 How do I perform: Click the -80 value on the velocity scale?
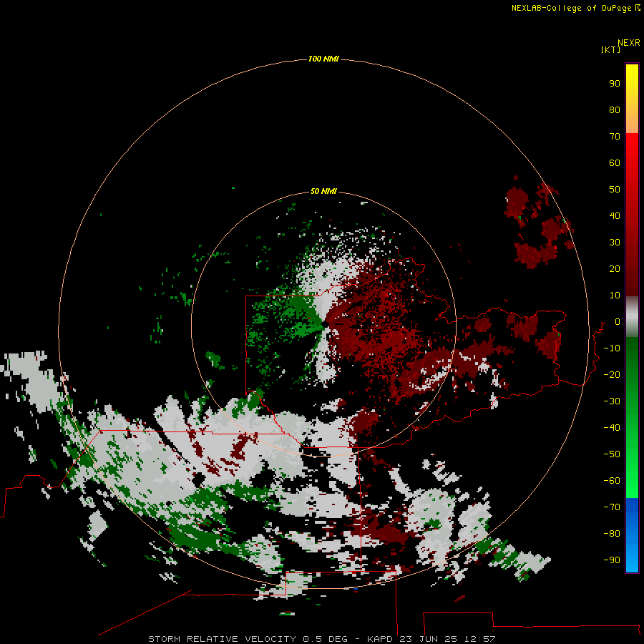tap(612, 534)
